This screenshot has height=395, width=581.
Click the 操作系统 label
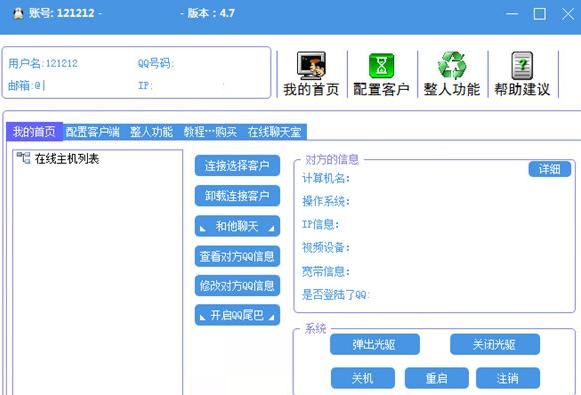tap(326, 201)
